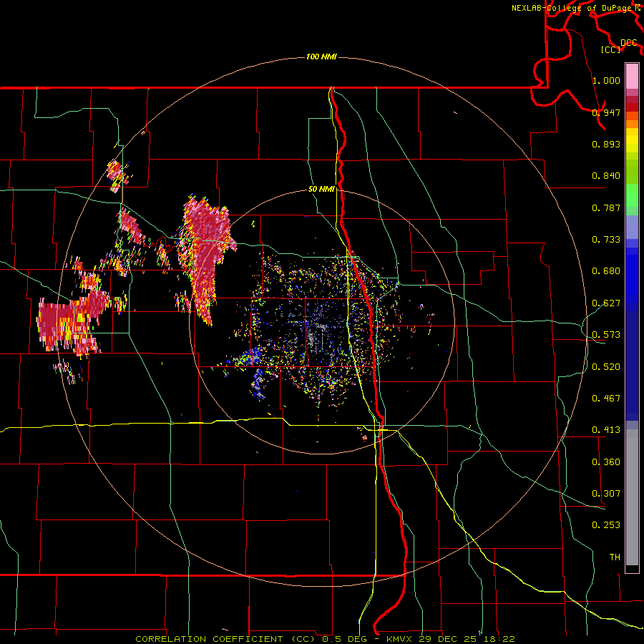Click the TH threshold label on scale
Image resolution: width=644 pixels, height=644 pixels.
click(x=615, y=557)
